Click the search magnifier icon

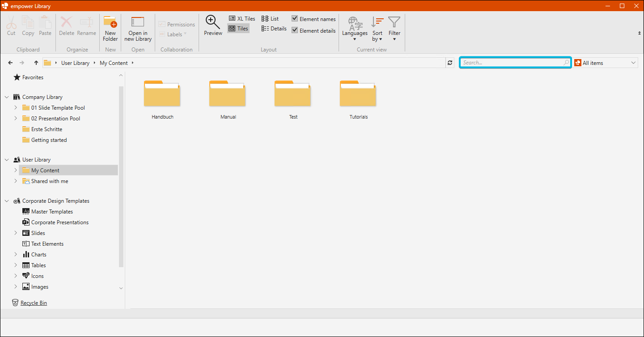point(566,63)
